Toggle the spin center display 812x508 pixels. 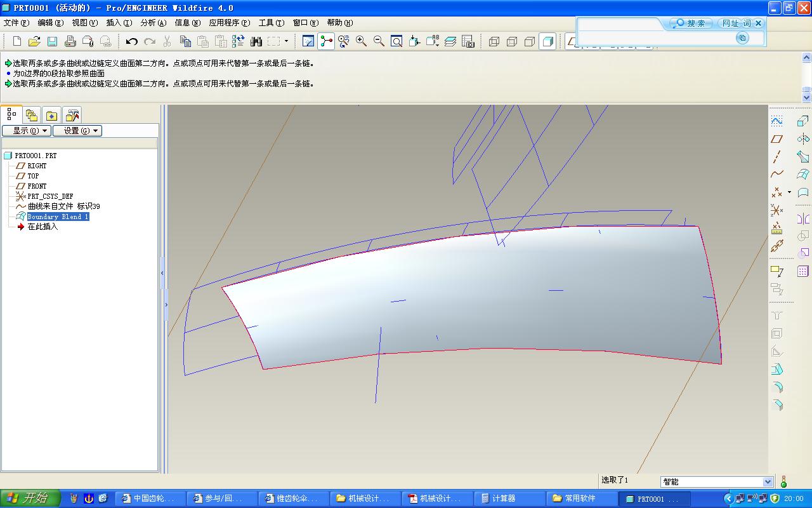(326, 41)
